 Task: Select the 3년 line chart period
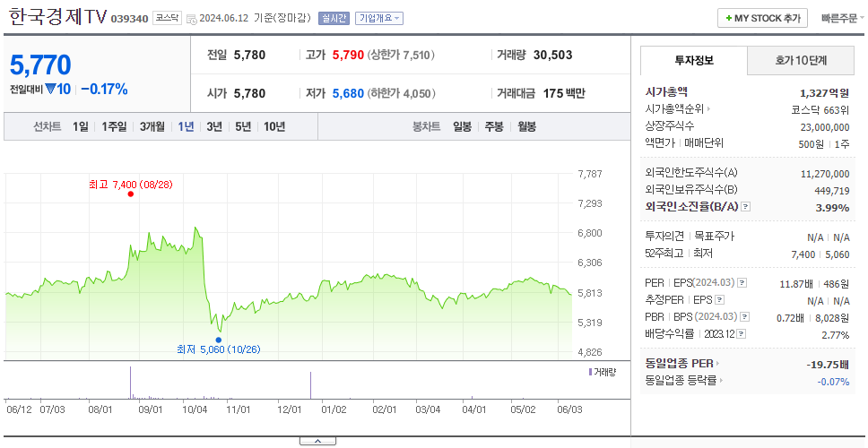[214, 126]
